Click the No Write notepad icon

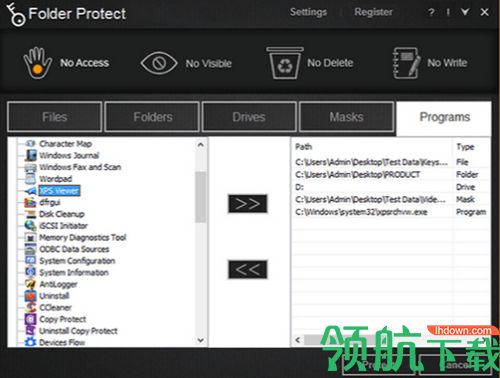tap(407, 63)
